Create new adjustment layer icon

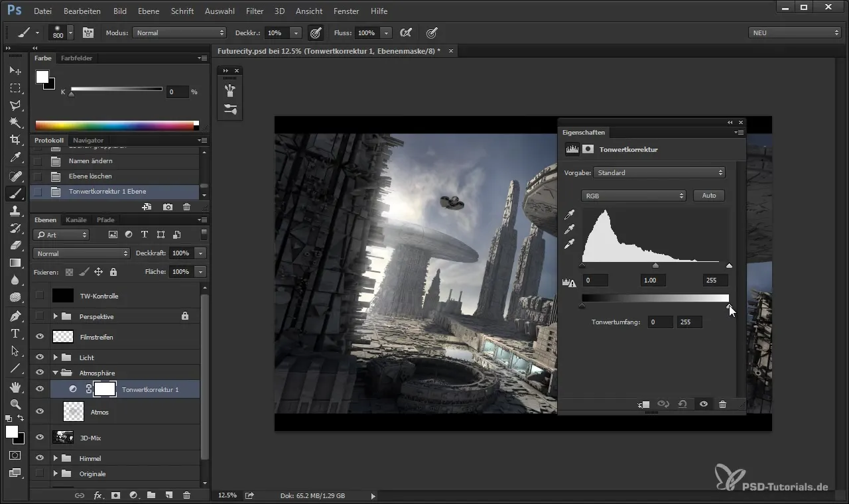coord(133,495)
